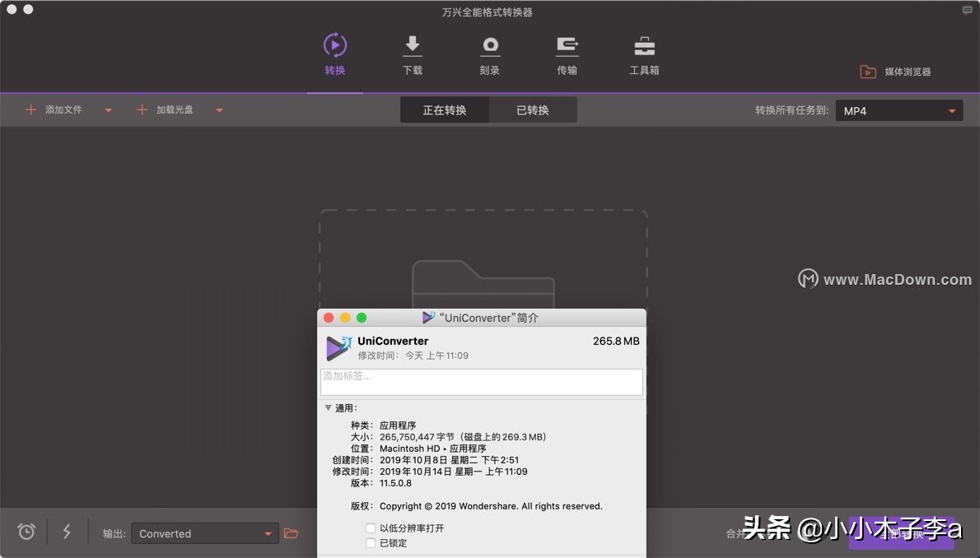Expand the 添加文件 dropdown arrow
Screen dimensions: 980x558
tap(108, 109)
